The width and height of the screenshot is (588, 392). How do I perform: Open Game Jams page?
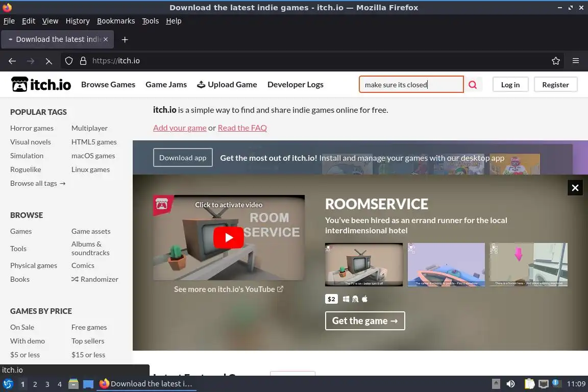coord(166,84)
